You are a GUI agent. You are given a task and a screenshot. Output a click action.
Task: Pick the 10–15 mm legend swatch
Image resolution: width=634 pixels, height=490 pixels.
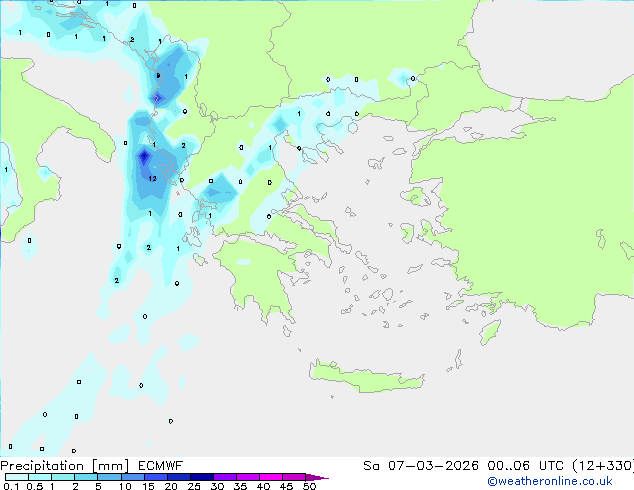pyautogui.click(x=132, y=477)
